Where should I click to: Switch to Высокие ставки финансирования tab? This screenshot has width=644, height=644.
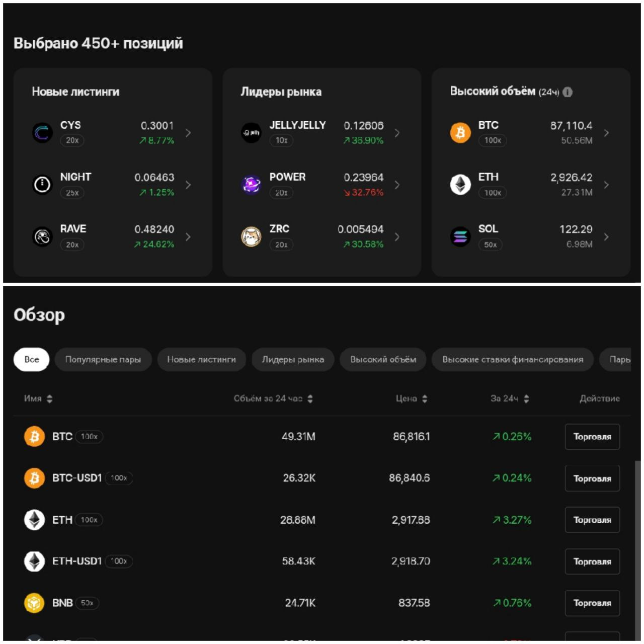coord(512,360)
